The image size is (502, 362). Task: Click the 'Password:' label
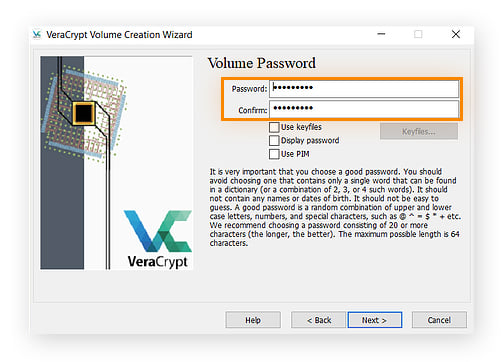click(x=249, y=89)
